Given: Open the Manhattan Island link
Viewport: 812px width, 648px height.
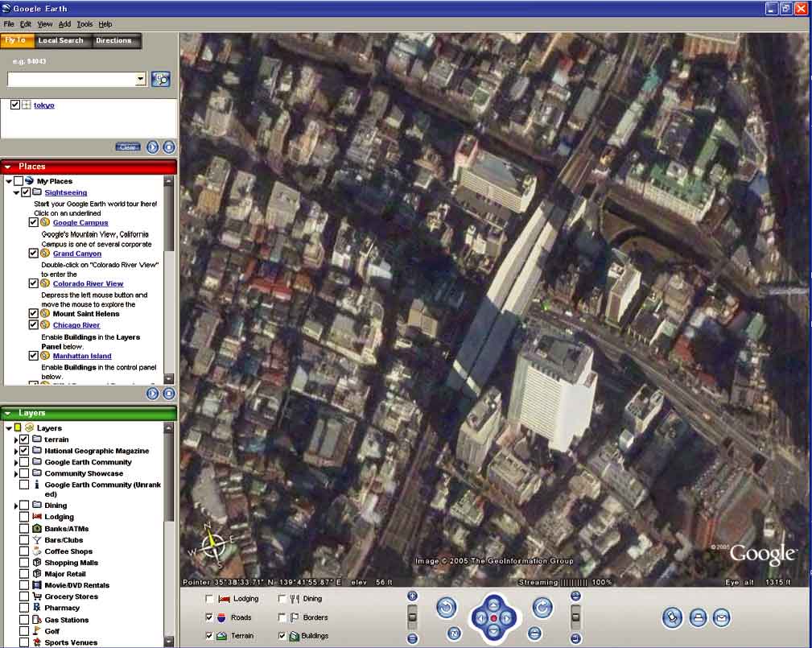Looking at the screenshot, I should pyautogui.click(x=82, y=356).
